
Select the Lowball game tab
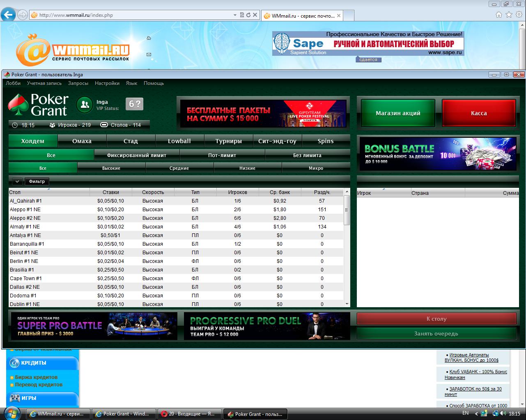click(x=179, y=141)
